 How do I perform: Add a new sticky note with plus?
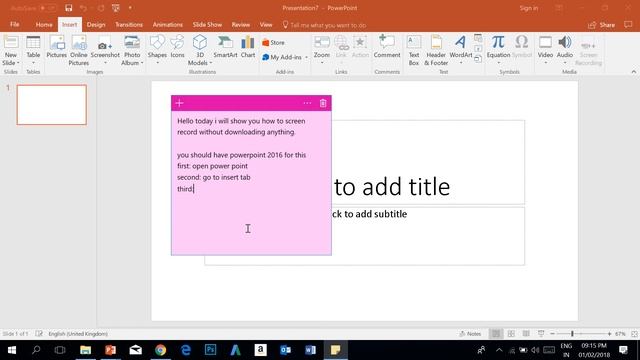coord(180,103)
